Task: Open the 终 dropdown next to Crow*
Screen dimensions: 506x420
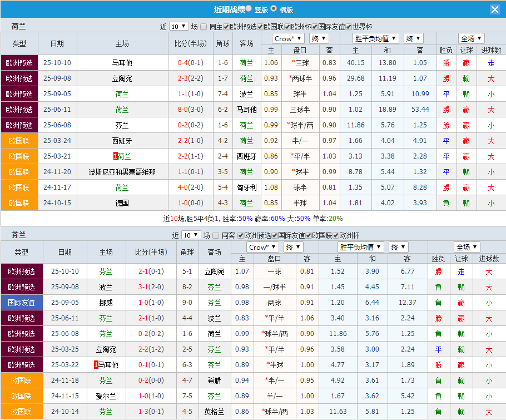Action: pyautogui.click(x=319, y=38)
